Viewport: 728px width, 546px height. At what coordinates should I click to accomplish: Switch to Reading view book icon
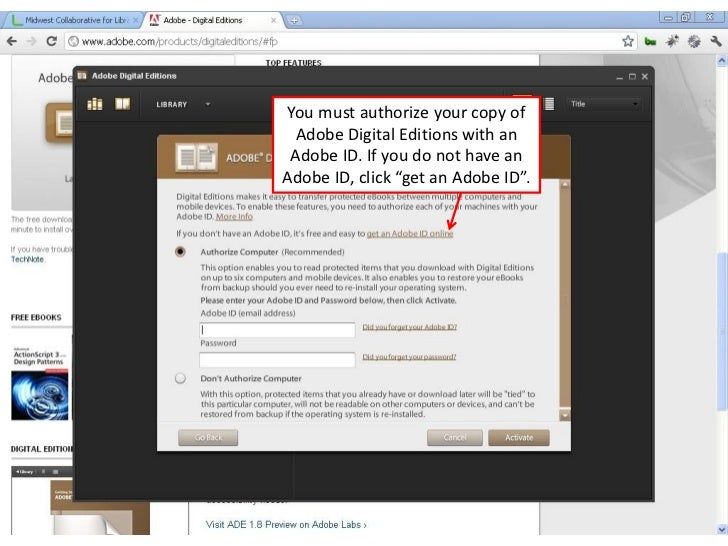(123, 104)
